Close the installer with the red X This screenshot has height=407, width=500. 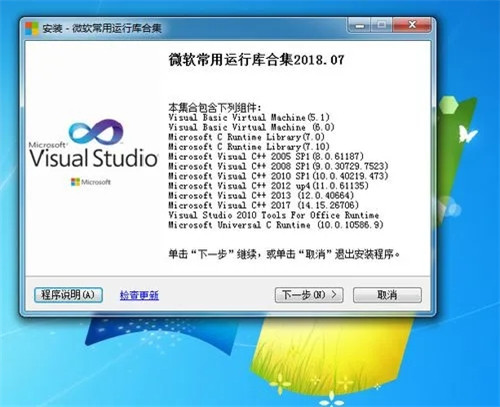(x=412, y=25)
